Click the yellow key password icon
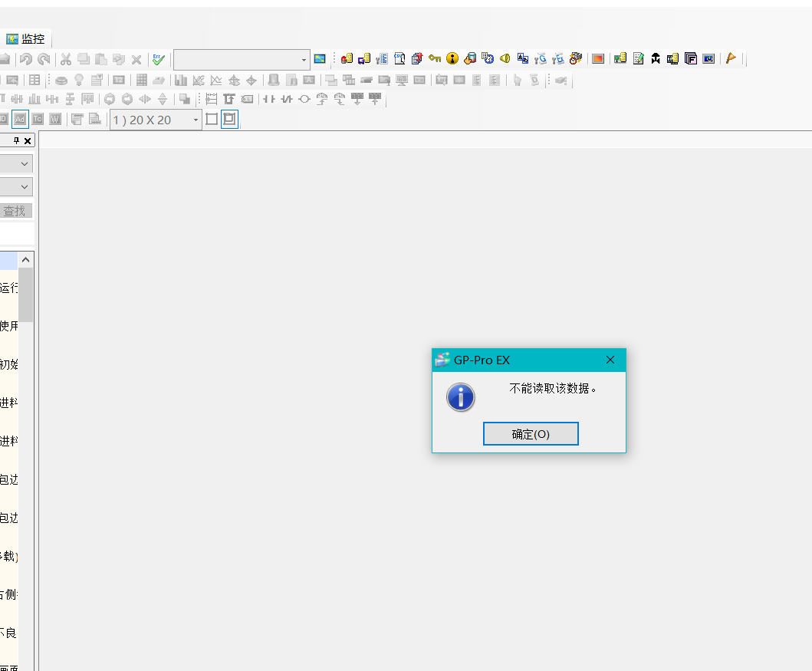 point(435,58)
